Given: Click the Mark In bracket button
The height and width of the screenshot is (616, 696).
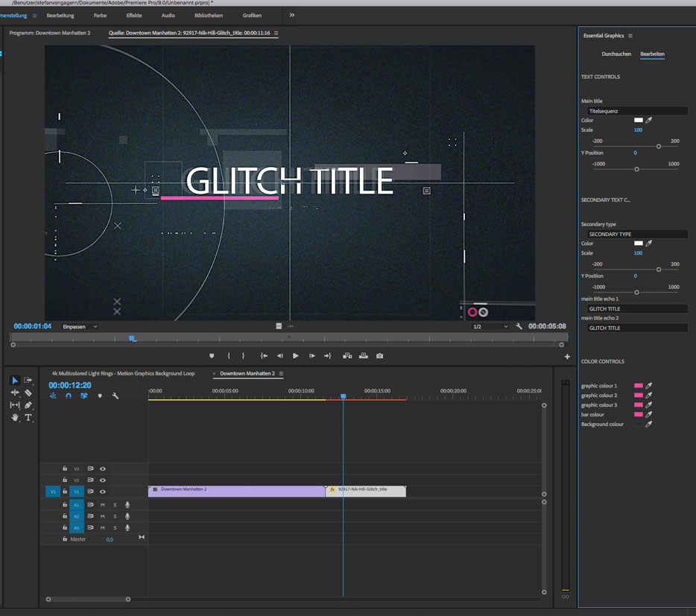Looking at the screenshot, I should click(x=229, y=356).
